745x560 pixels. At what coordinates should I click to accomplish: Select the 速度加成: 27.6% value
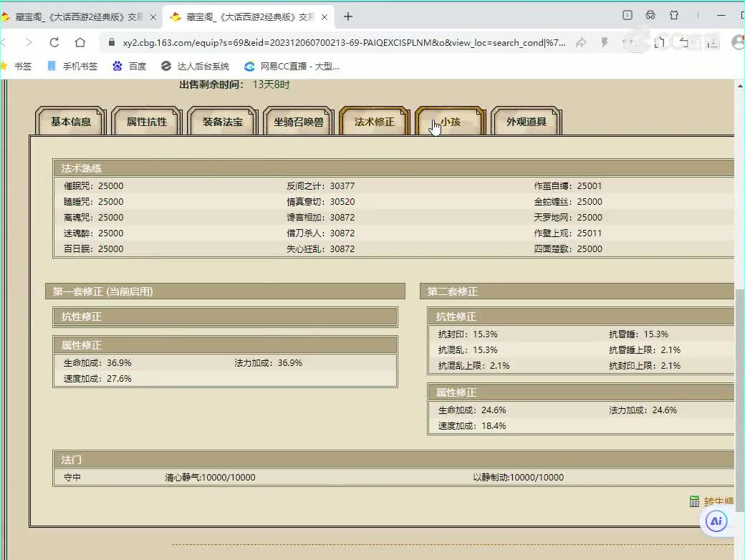pos(97,378)
